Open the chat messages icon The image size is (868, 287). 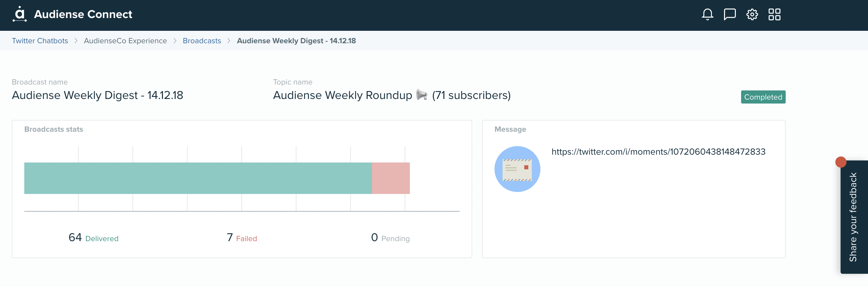730,14
